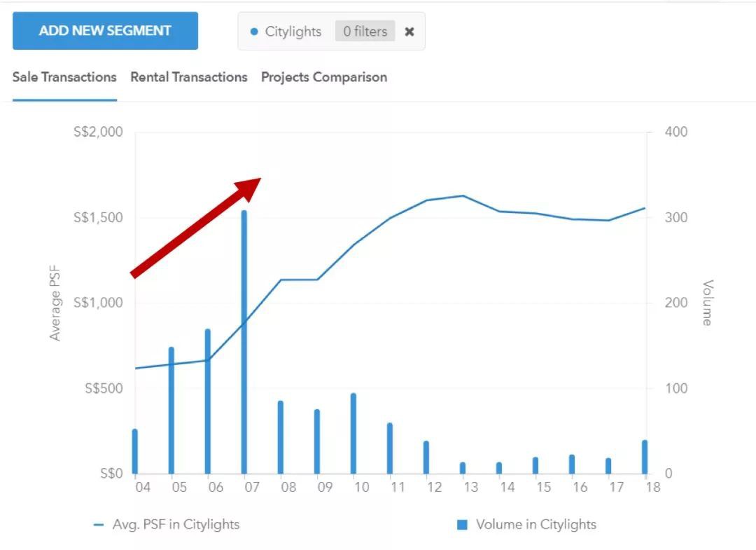The image size is (756, 550).
Task: Toggle the Volume in Citylights legend
Action: tap(535, 524)
